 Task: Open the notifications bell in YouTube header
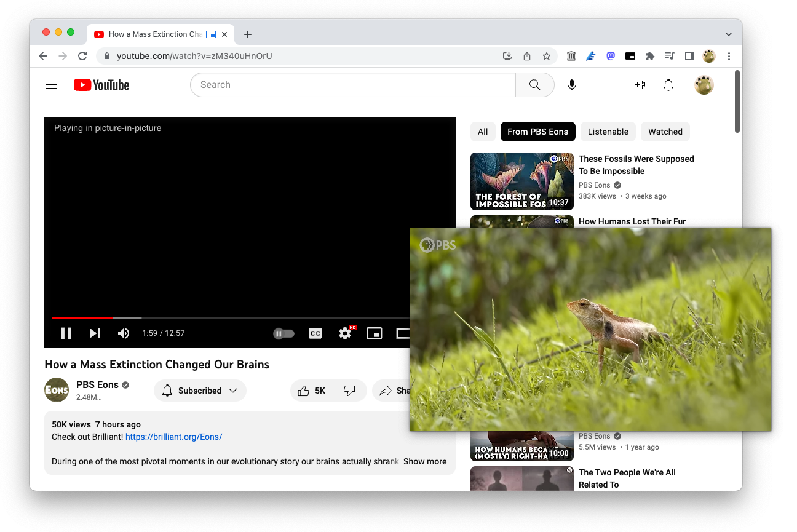[668, 85]
